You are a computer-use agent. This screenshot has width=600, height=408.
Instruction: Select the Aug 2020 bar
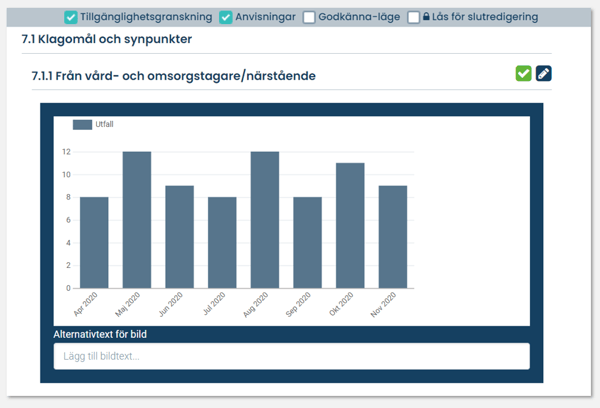tap(265, 220)
